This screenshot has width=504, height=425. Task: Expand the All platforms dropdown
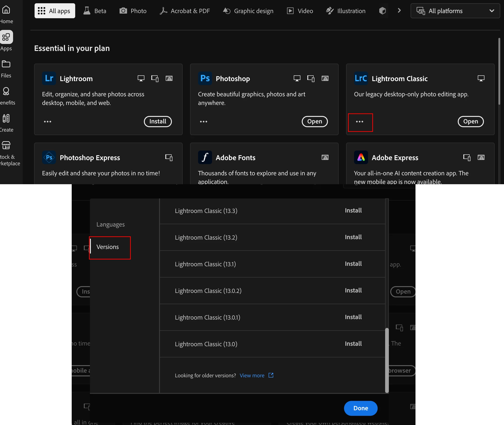tap(455, 11)
